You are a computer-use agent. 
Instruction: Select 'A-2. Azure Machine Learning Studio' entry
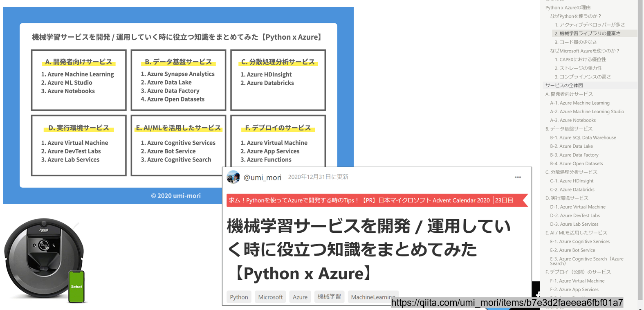pos(587,112)
